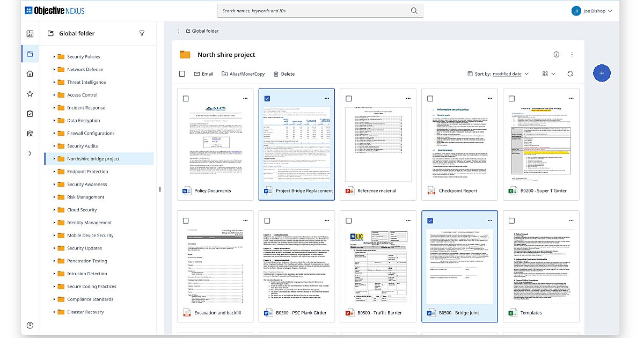
Task: Open the Tasks clipboard icon in the sidebar
Action: pyautogui.click(x=30, y=113)
